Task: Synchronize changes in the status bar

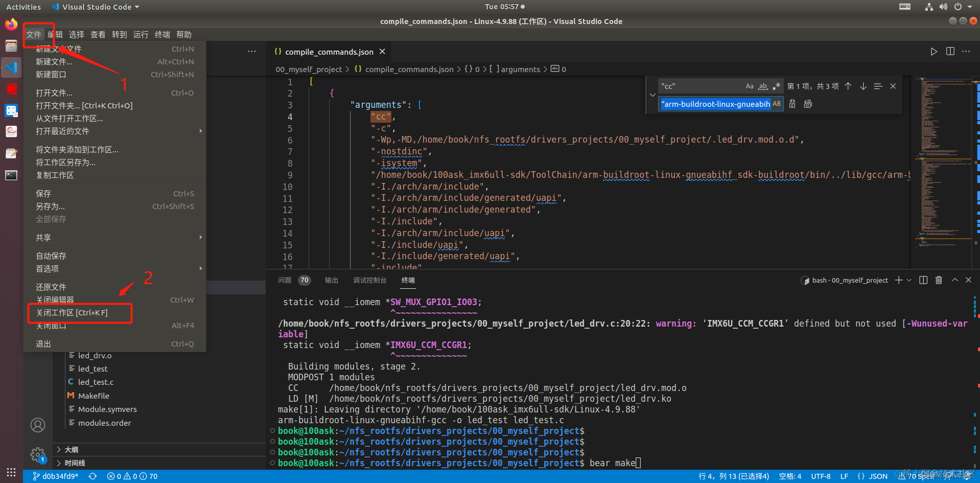Action: [92, 476]
